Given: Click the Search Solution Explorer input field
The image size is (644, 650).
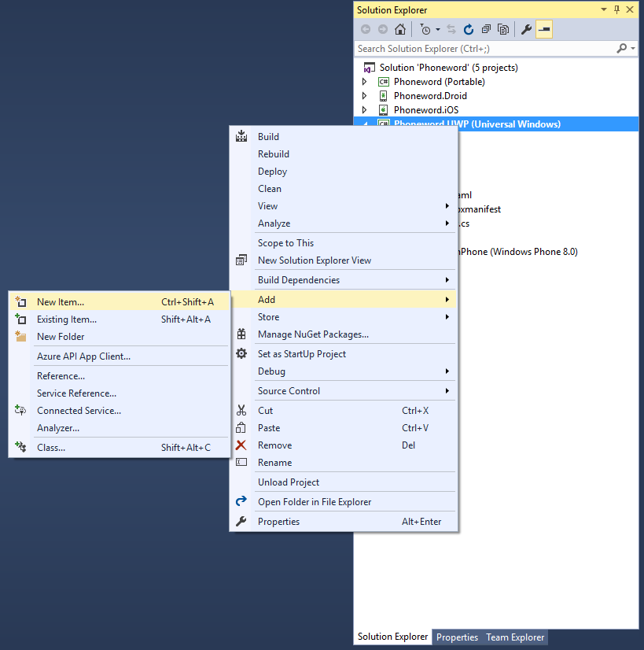Looking at the screenshot, I should click(484, 49).
